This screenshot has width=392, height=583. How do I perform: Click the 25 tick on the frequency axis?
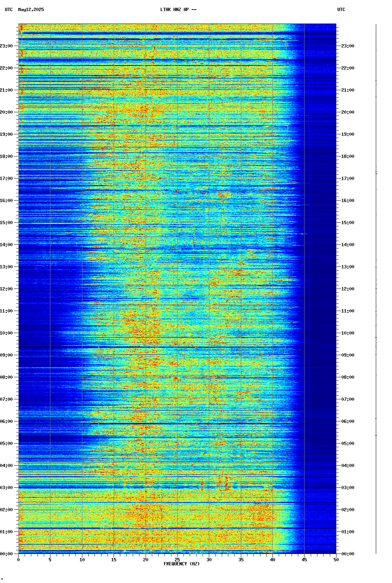point(177,560)
